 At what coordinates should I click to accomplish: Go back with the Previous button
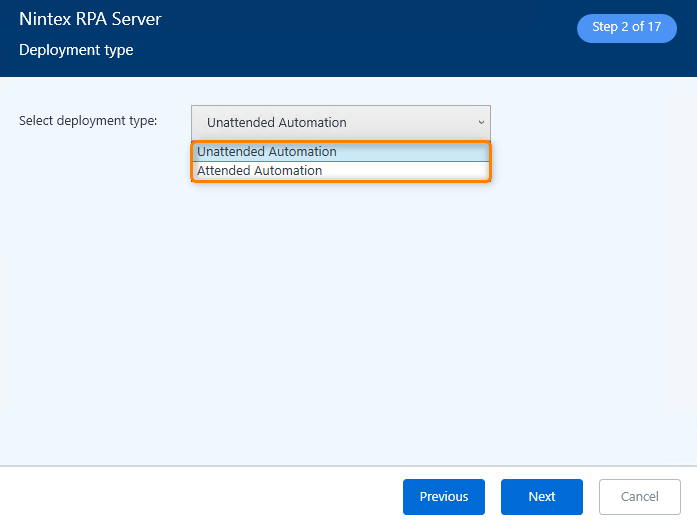(x=443, y=497)
